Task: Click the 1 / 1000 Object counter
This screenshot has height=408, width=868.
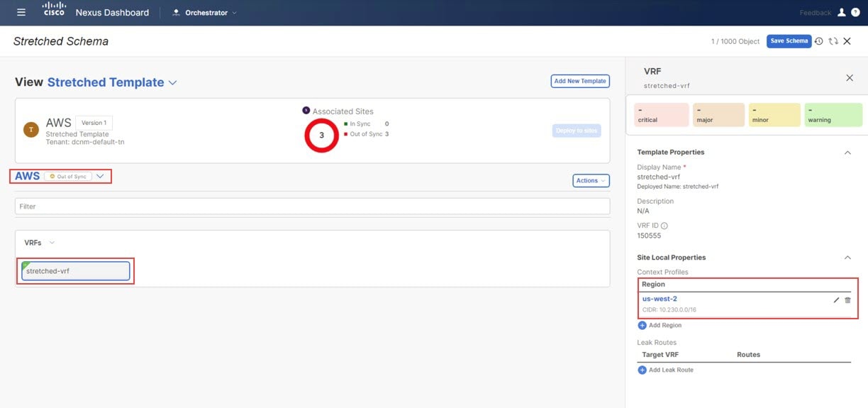Action: click(x=735, y=42)
